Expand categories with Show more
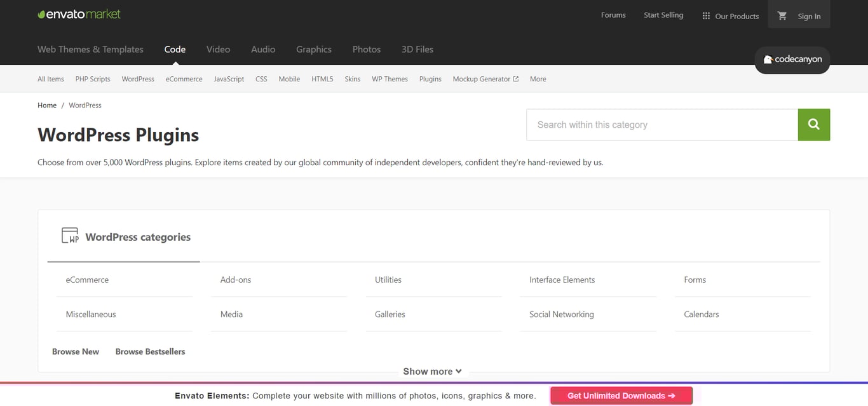The width and height of the screenshot is (868, 406). [x=432, y=371]
